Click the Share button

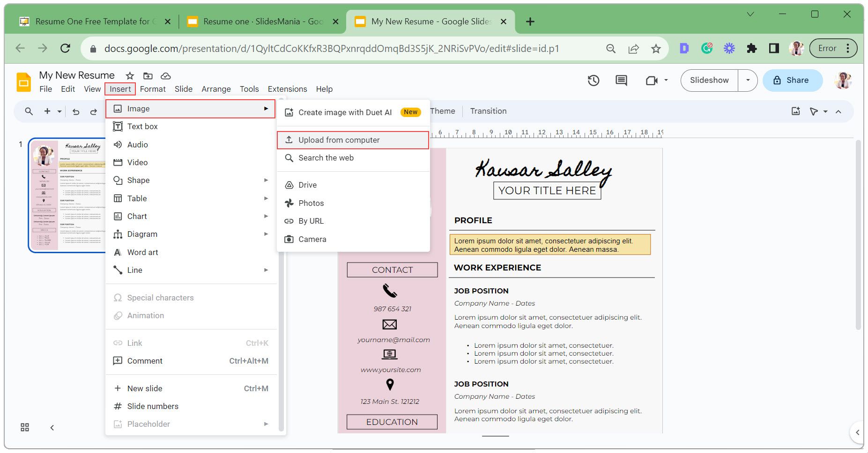pyautogui.click(x=792, y=80)
